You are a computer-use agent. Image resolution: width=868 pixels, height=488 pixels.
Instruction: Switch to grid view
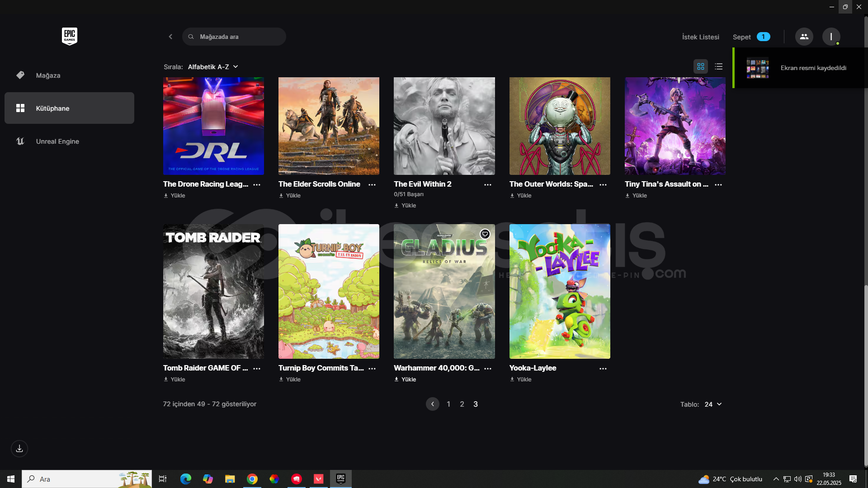(x=701, y=66)
